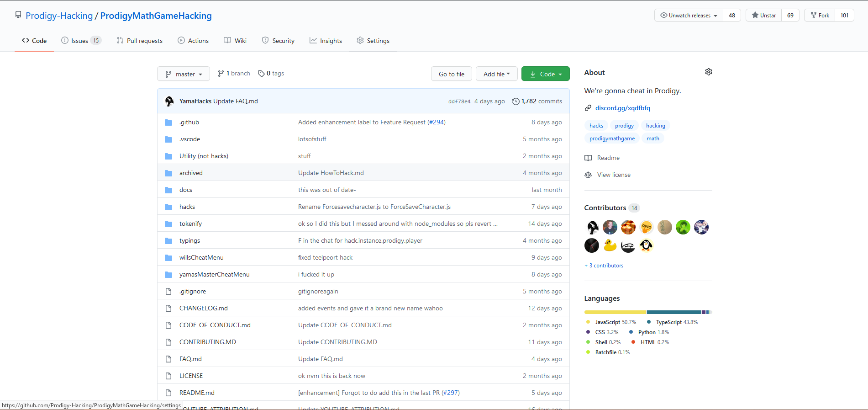The height and width of the screenshot is (410, 868).
Task: Go to the Actions tab
Action: [193, 41]
